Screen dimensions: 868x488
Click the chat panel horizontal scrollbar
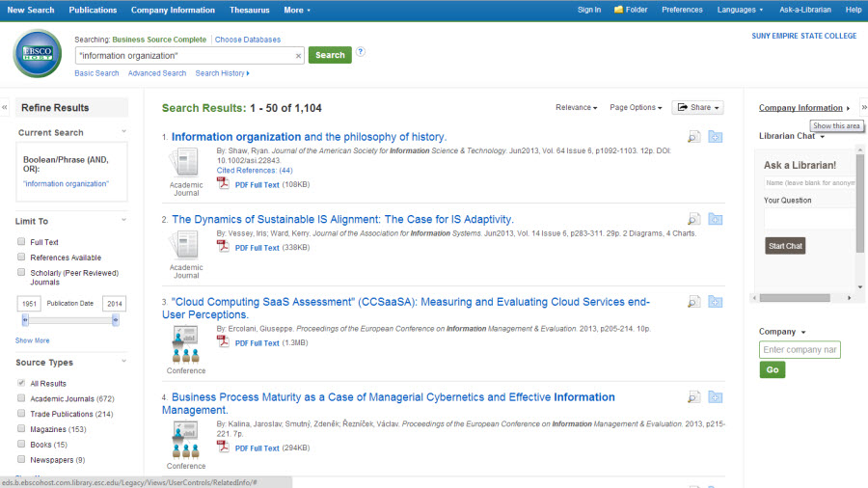[x=795, y=298]
